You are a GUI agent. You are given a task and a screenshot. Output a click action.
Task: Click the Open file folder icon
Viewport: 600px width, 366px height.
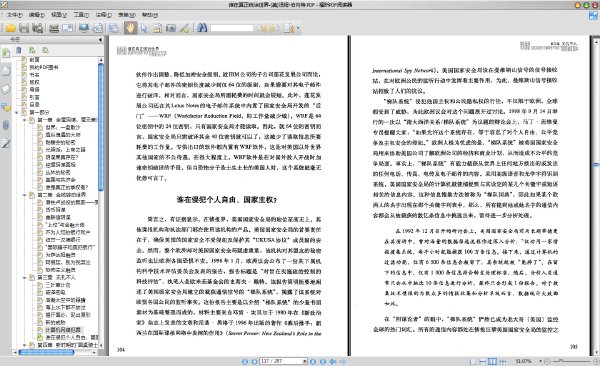click(10, 28)
